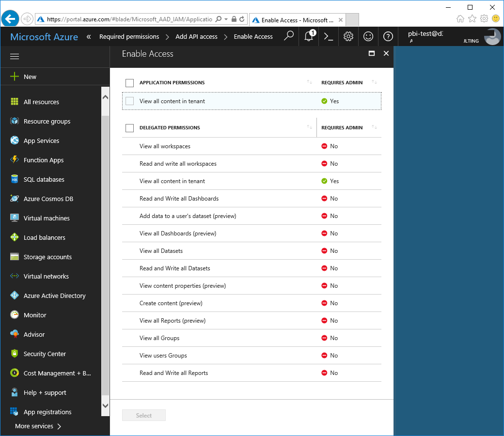The image size is (504, 436).
Task: Click the disabled Select button
Action: (x=143, y=415)
